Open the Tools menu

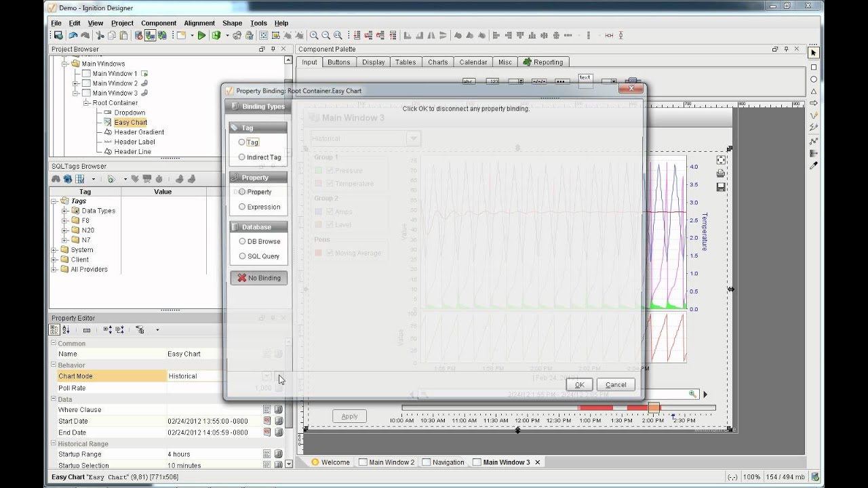258,23
